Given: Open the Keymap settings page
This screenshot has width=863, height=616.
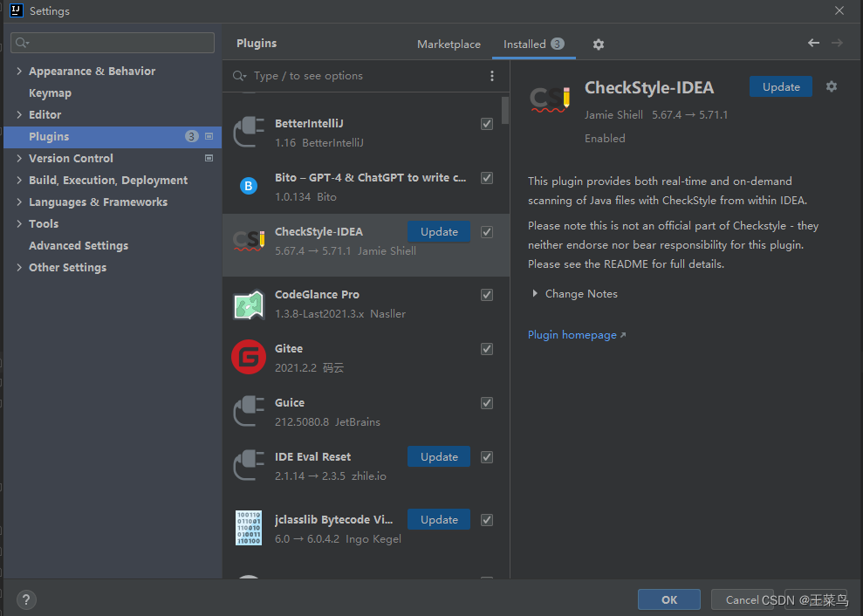Looking at the screenshot, I should click(50, 93).
